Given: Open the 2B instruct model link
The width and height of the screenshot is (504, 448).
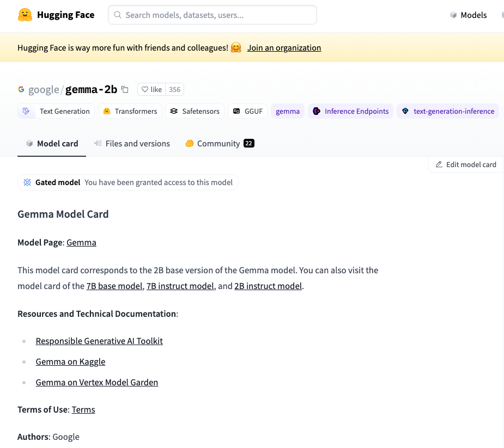Looking at the screenshot, I should 268,286.
